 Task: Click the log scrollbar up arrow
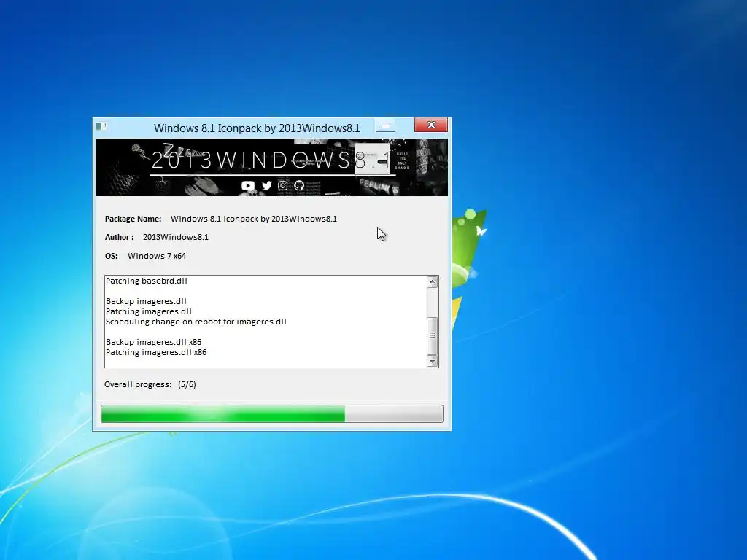point(432,282)
